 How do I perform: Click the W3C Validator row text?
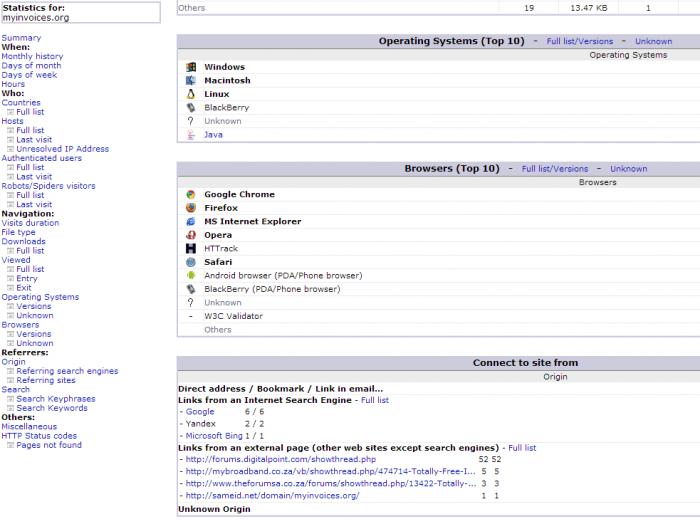[x=233, y=316]
